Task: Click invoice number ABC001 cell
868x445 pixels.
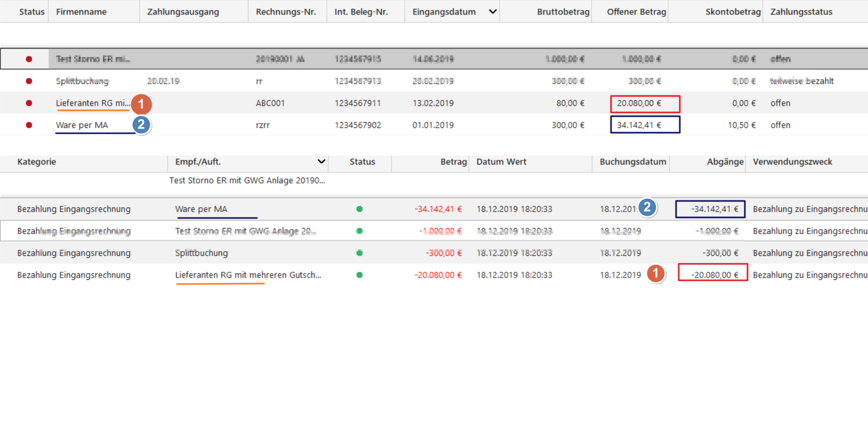Action: click(270, 103)
